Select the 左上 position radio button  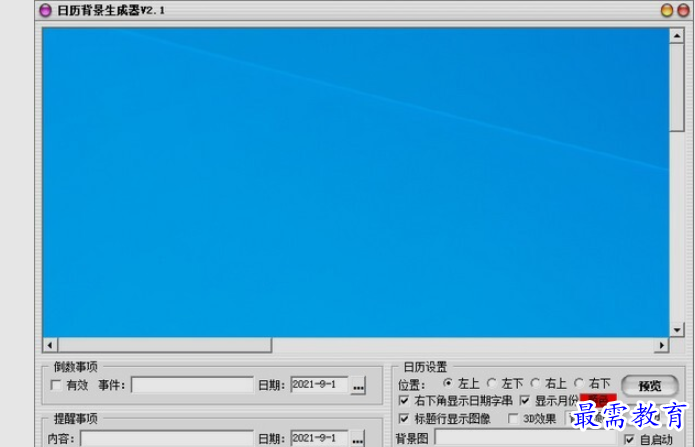click(448, 383)
